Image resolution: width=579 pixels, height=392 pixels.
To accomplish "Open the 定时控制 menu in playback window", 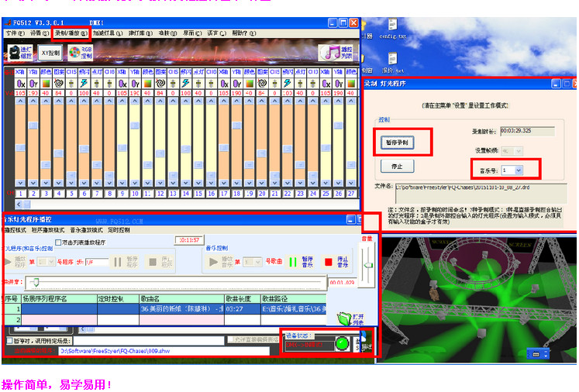I will click(x=119, y=230).
